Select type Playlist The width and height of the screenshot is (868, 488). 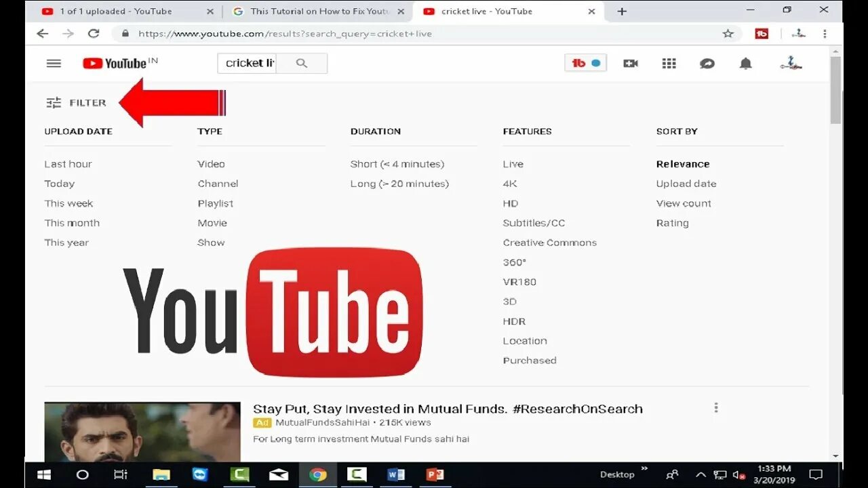[215, 203]
